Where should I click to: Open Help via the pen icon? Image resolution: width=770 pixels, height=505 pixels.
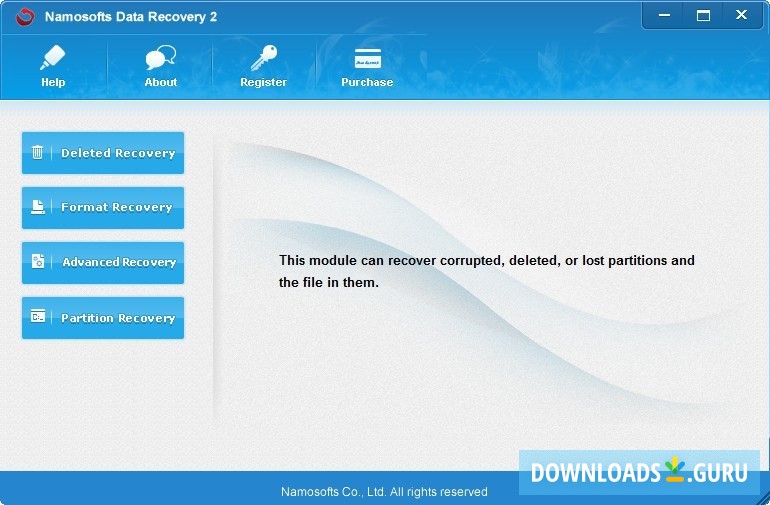pos(53,57)
